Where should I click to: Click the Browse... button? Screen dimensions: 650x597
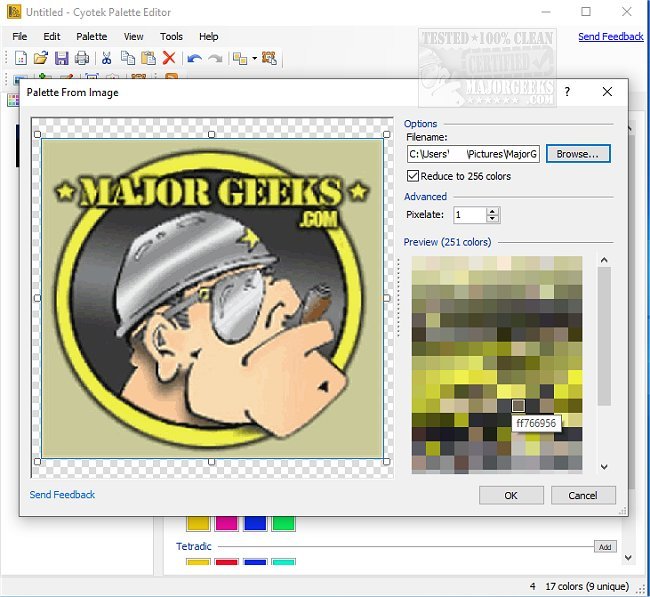point(577,154)
